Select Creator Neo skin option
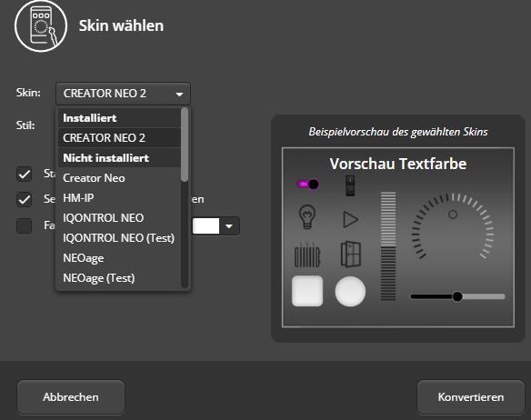 (x=119, y=178)
